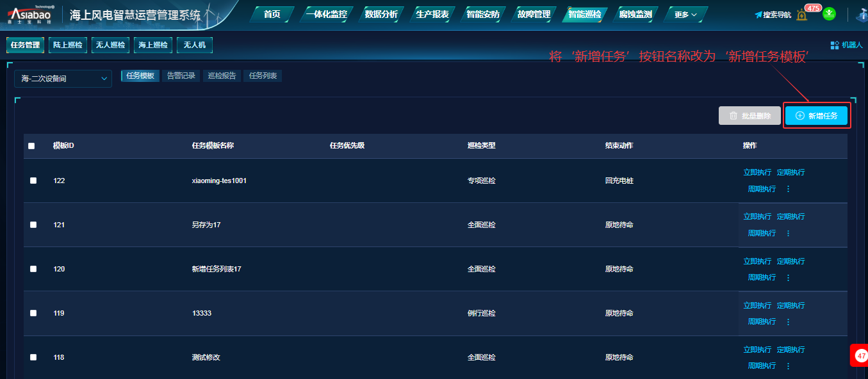Screen dimensions: 868x379
Task: Click the red 47 notification badge
Action: pyautogui.click(x=860, y=355)
